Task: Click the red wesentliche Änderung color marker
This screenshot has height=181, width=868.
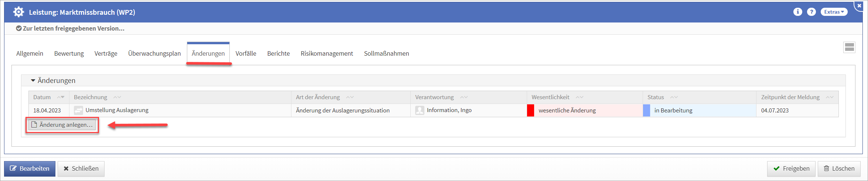Action: pyautogui.click(x=530, y=110)
